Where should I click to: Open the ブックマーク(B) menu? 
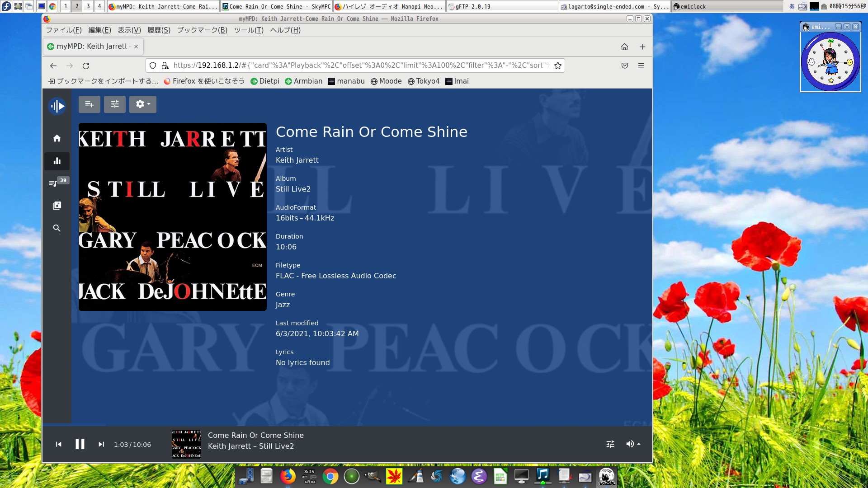click(x=202, y=30)
